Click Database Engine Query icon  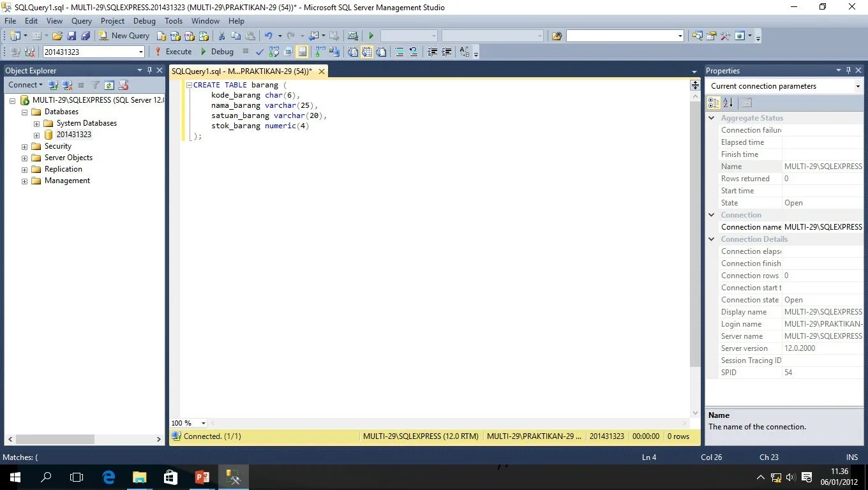tap(163, 36)
